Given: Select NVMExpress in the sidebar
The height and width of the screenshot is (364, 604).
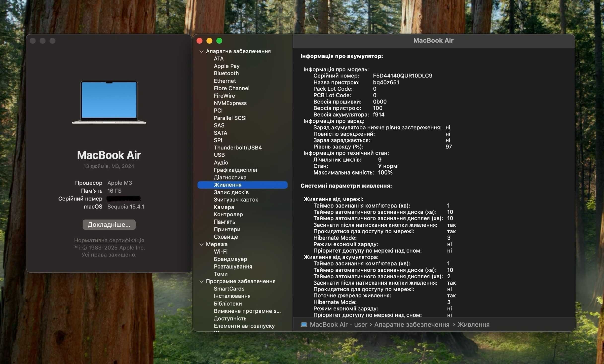Looking at the screenshot, I should click(230, 103).
